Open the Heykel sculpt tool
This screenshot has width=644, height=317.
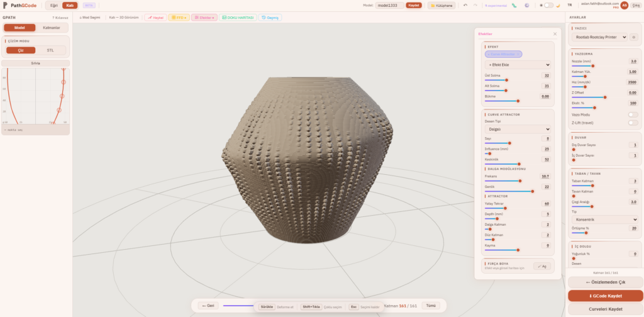tap(155, 18)
